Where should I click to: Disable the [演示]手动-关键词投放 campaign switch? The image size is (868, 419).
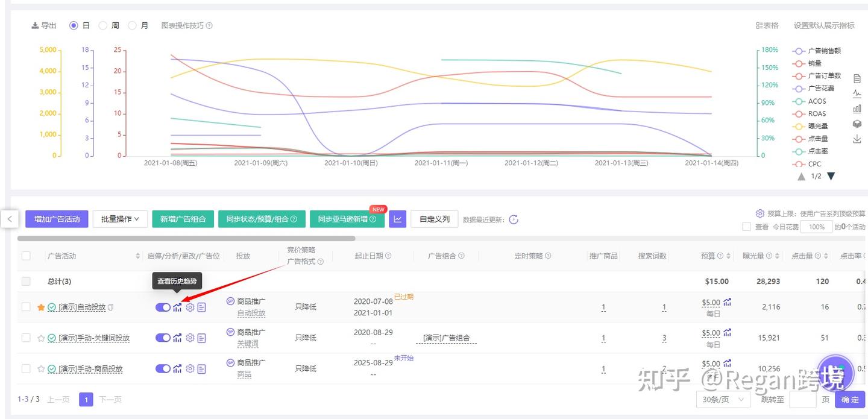pyautogui.click(x=163, y=338)
